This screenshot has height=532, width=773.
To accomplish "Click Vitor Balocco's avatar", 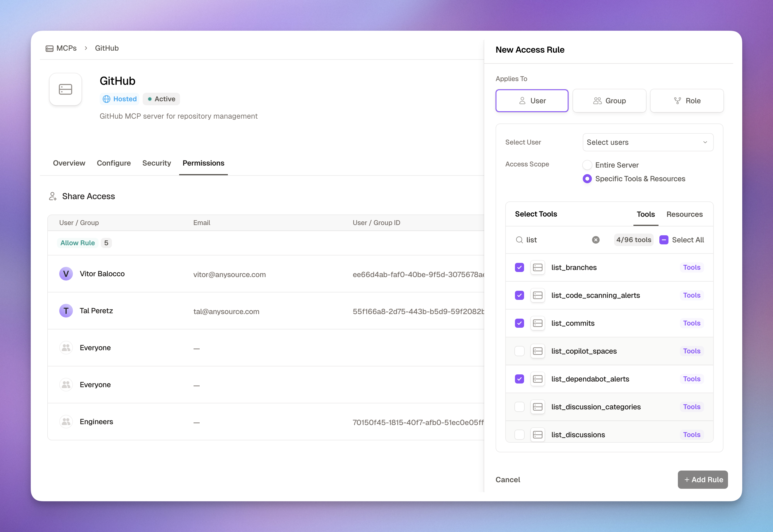I will click(x=66, y=274).
